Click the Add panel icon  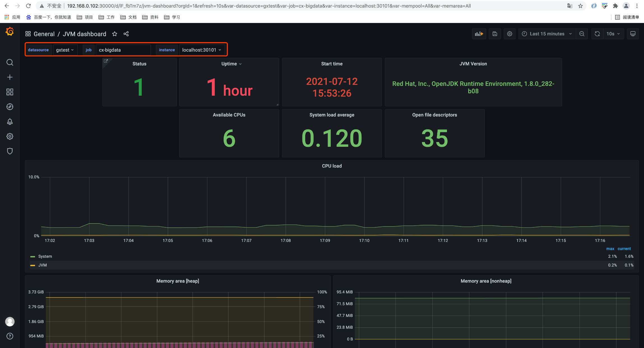pyautogui.click(x=479, y=34)
